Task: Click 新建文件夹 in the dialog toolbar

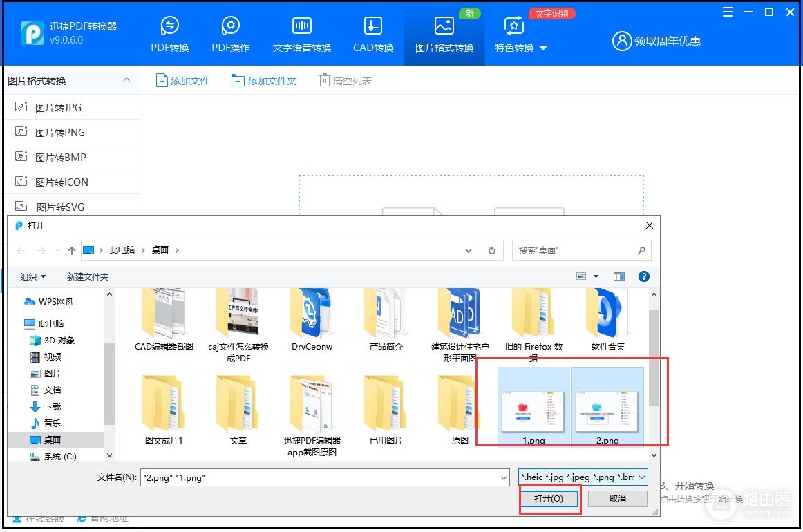Action: point(88,276)
